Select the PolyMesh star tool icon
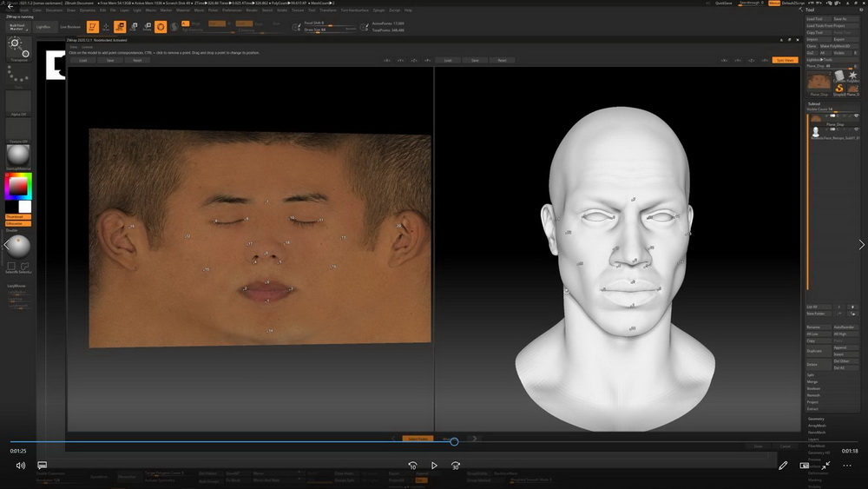The width and height of the screenshot is (868, 489). click(x=852, y=75)
